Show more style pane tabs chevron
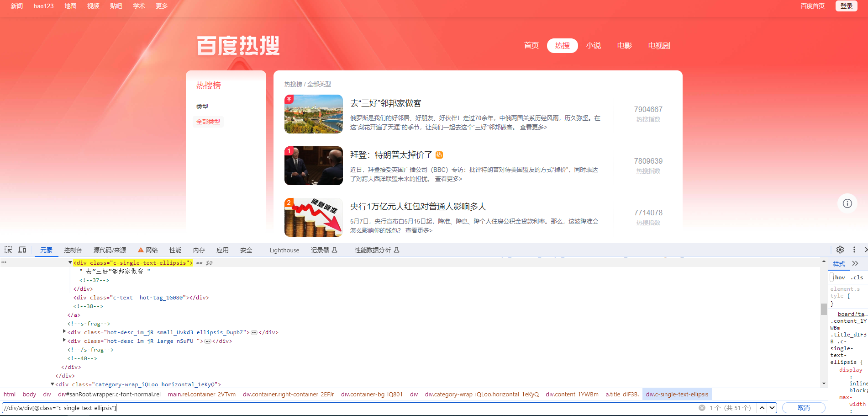This screenshot has width=868, height=416. (855, 264)
